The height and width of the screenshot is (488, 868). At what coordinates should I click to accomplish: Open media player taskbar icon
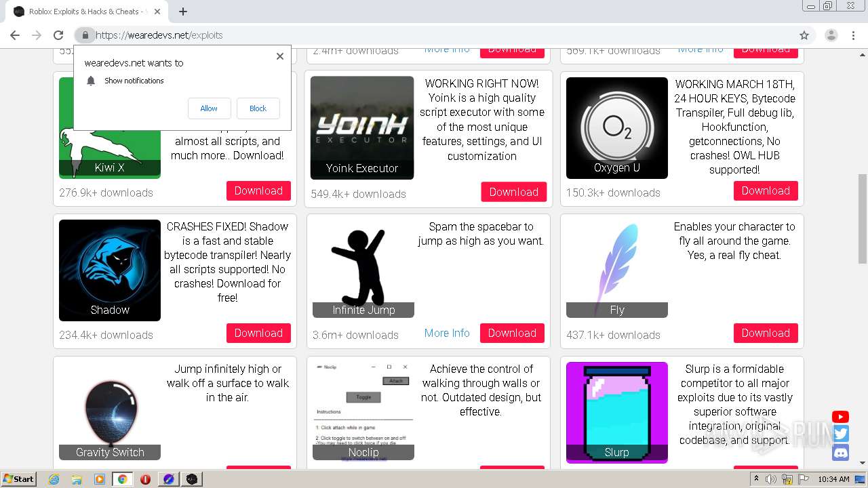click(x=100, y=479)
